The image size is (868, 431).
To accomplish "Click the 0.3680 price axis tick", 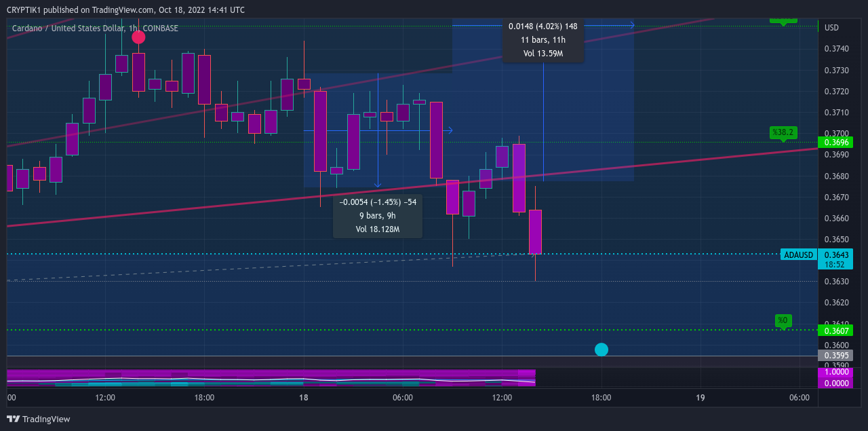I will (836, 176).
